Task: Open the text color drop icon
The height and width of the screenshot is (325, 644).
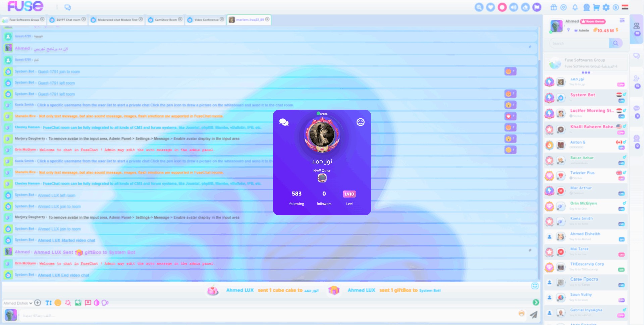Action: 97,303
